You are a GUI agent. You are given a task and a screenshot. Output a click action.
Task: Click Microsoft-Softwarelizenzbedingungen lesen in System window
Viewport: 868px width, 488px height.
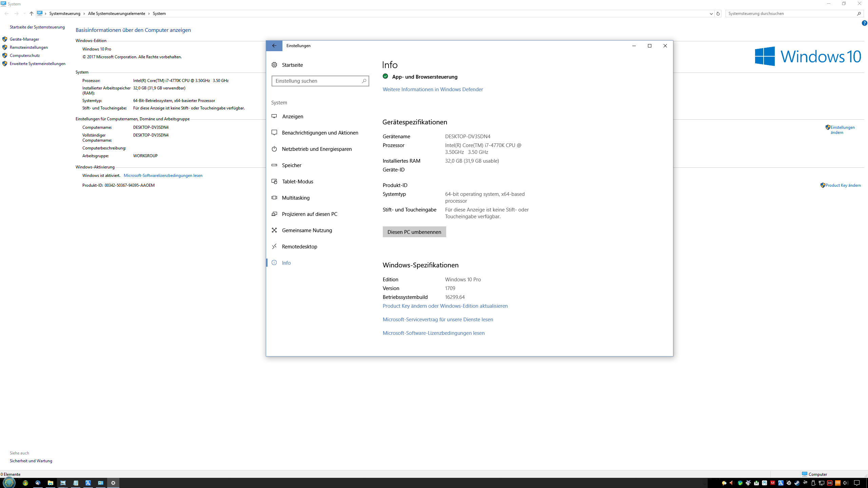click(x=163, y=176)
